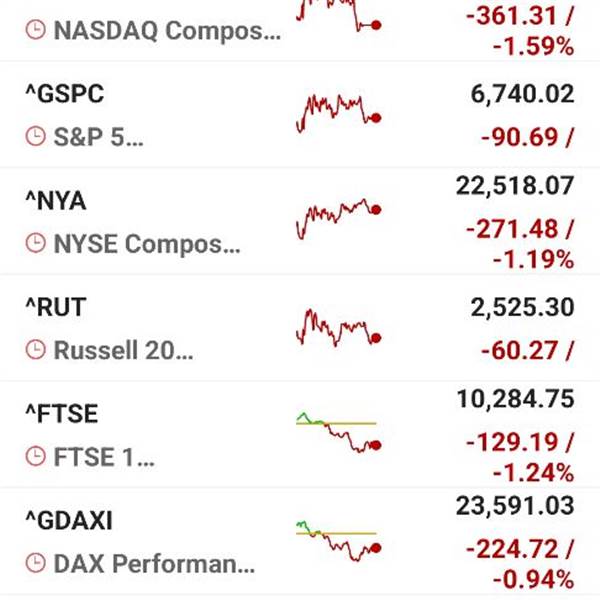Click the clock icon next to S&P 500
This screenshot has height=600, width=600.
click(x=36, y=137)
